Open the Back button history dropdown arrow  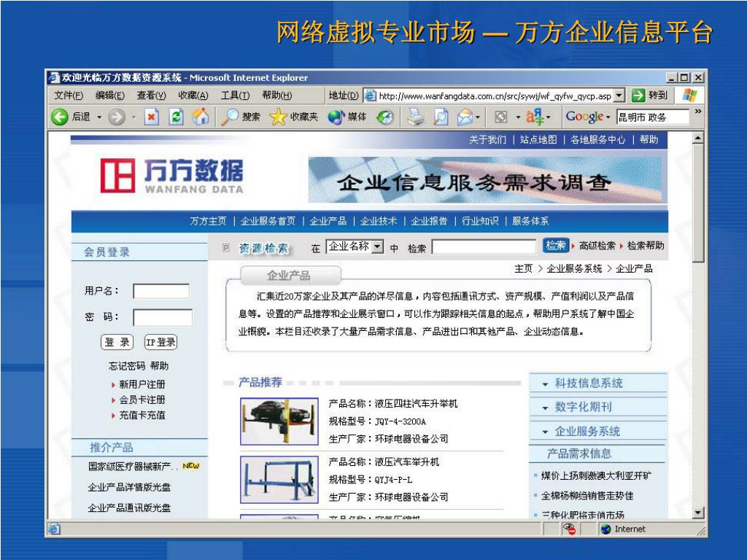[x=99, y=117]
